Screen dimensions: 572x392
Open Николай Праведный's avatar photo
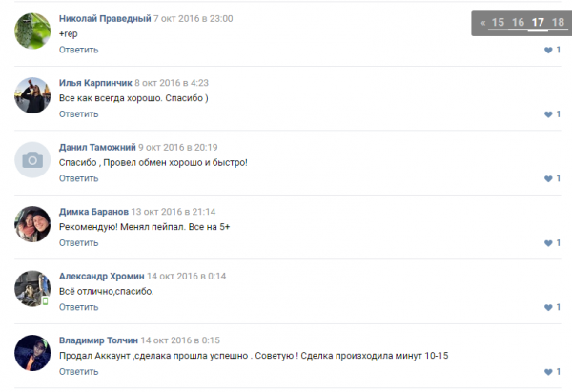tap(32, 31)
